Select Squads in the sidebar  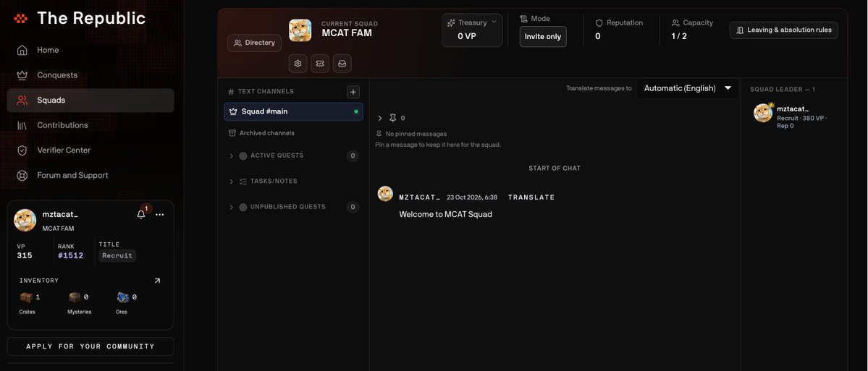[90, 100]
